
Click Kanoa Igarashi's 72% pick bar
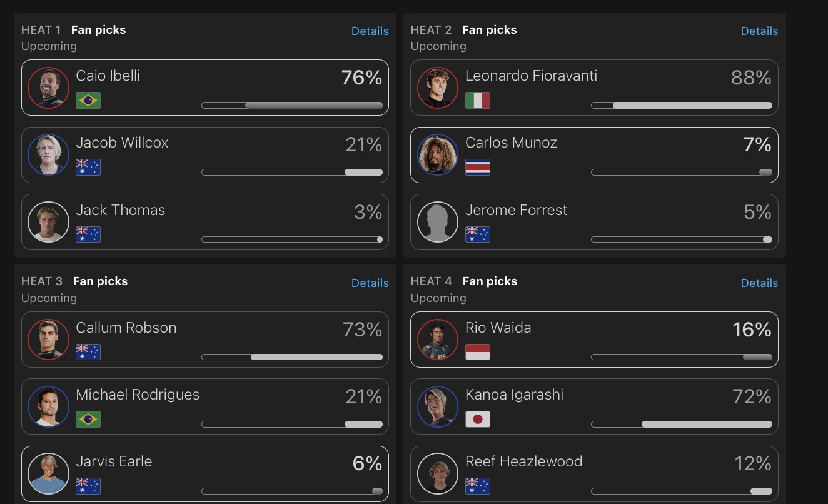(682, 424)
